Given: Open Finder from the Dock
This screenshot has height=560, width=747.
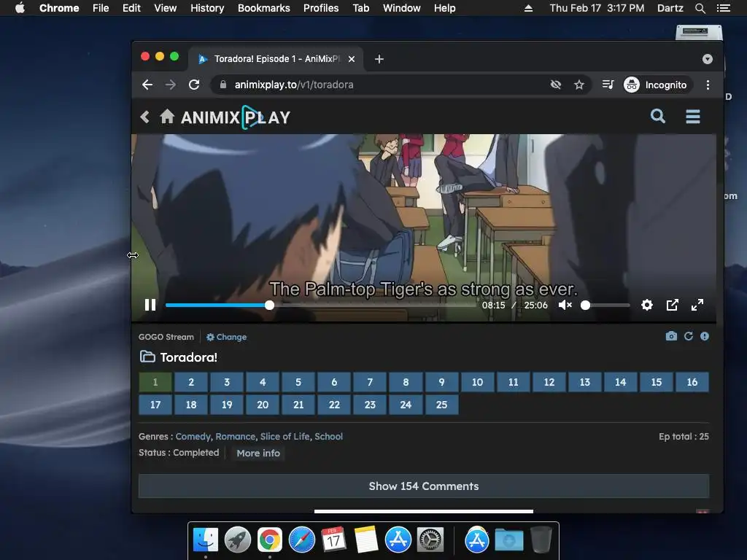Looking at the screenshot, I should pyautogui.click(x=206, y=540).
